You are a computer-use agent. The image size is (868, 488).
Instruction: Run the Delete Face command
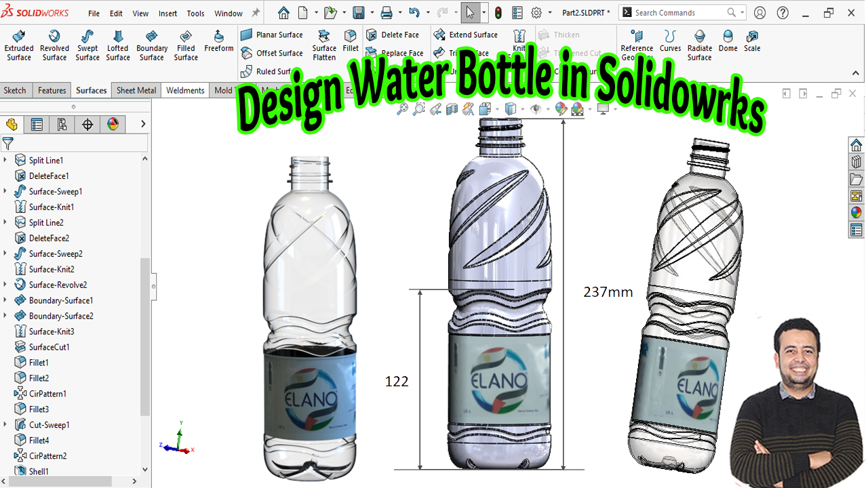pos(393,35)
